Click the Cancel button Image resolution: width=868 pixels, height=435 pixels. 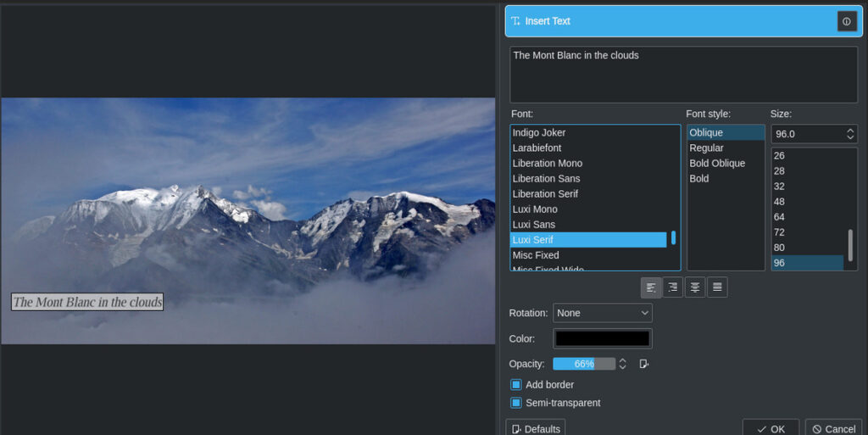pos(834,429)
